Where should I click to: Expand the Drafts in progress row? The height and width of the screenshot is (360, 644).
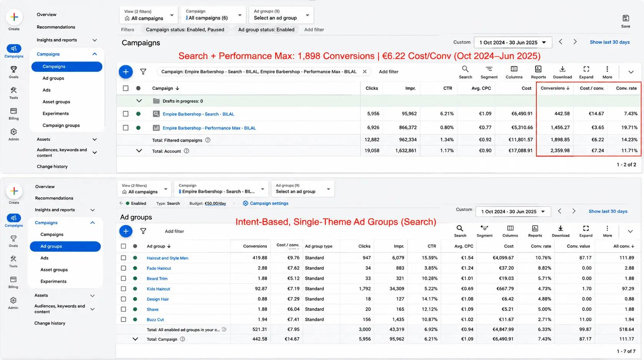coord(139,101)
